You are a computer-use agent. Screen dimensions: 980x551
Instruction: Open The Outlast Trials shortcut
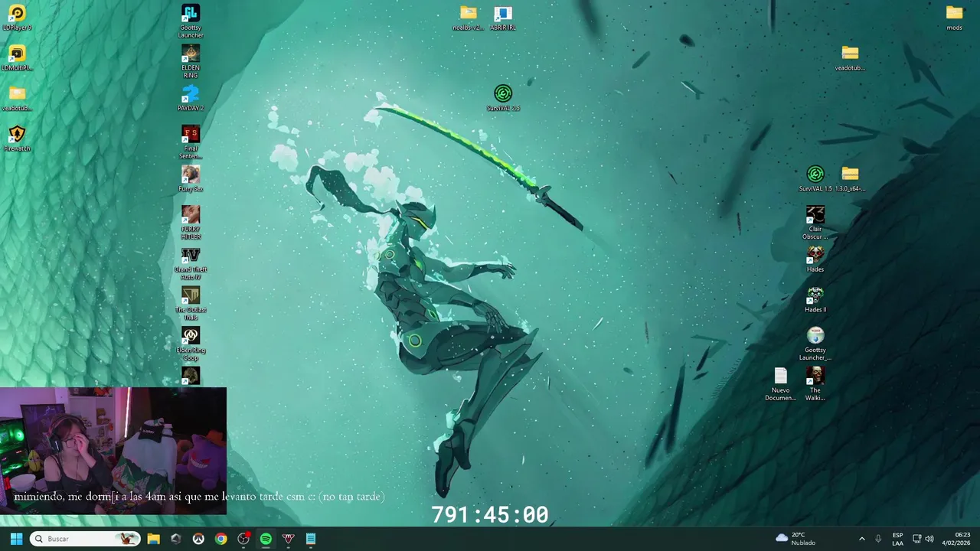pos(191,304)
